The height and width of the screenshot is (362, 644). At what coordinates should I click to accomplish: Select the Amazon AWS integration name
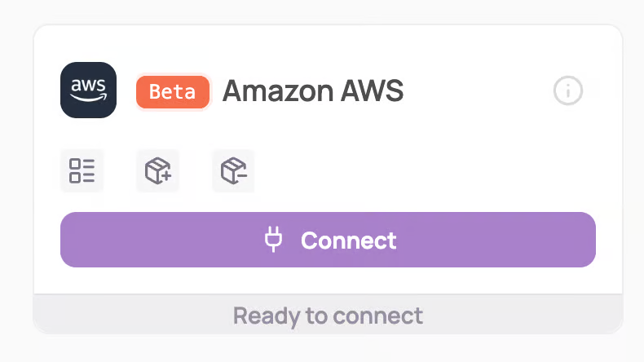pos(313,91)
